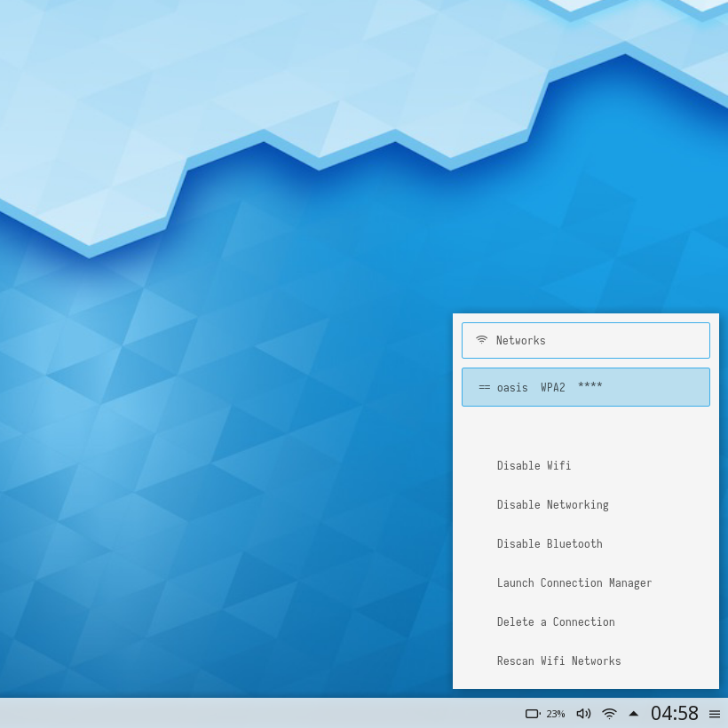Click the 23% battery percentage label
Screen dimensions: 728x728
556,714
